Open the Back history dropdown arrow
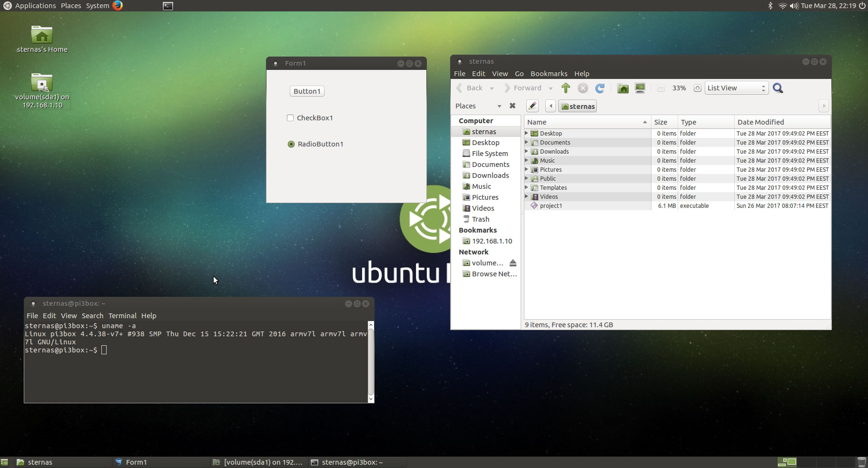Screen dimensions: 868x468 point(492,88)
